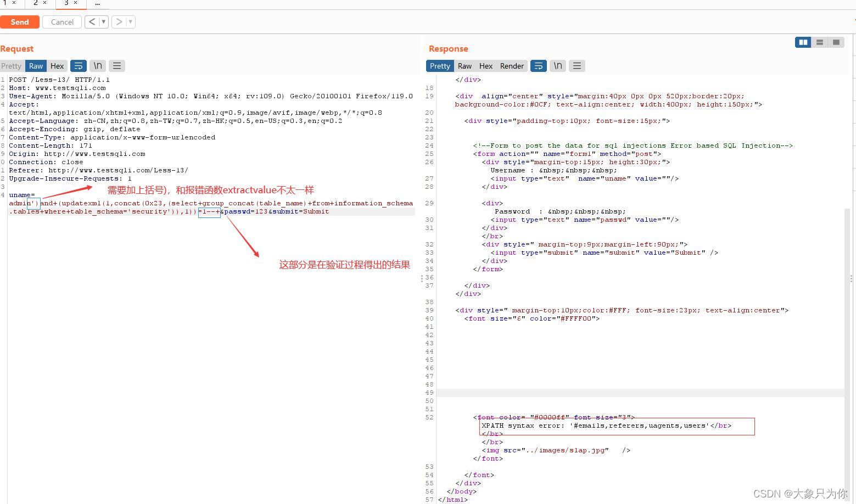Image resolution: width=856 pixels, height=504 pixels.
Task: Click the XPATH syntax error line in response
Action: tap(606, 425)
